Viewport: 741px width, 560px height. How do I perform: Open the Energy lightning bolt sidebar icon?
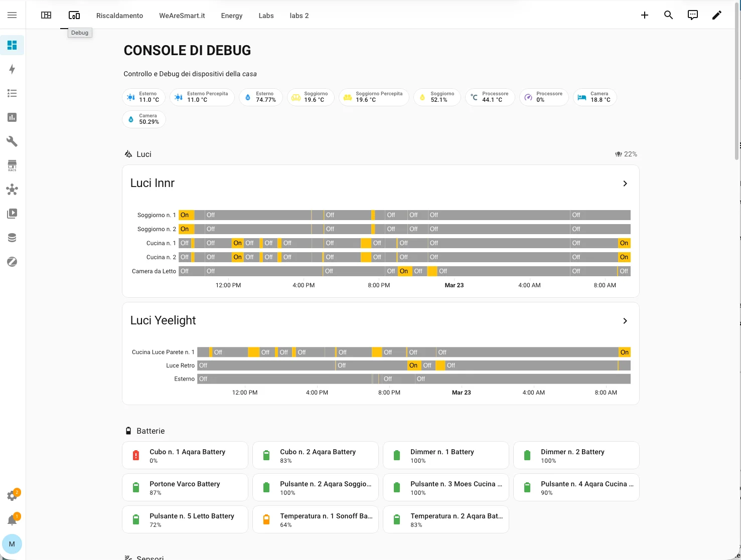(12, 69)
